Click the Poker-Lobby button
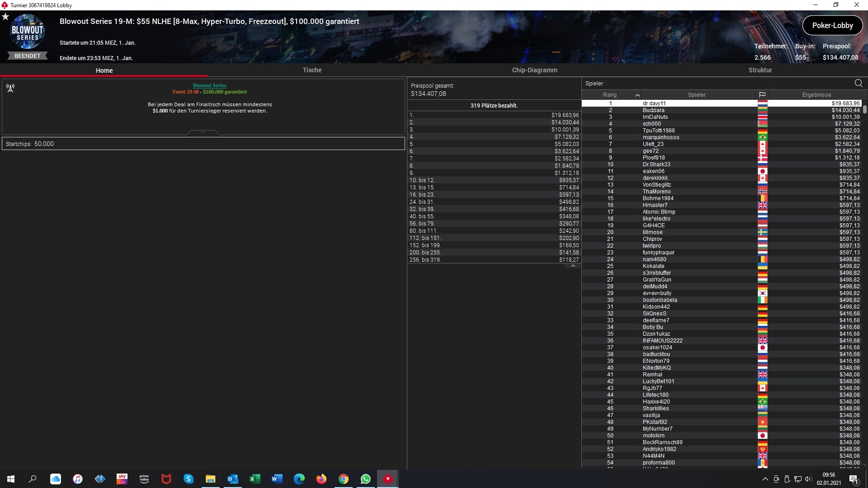 coord(832,25)
